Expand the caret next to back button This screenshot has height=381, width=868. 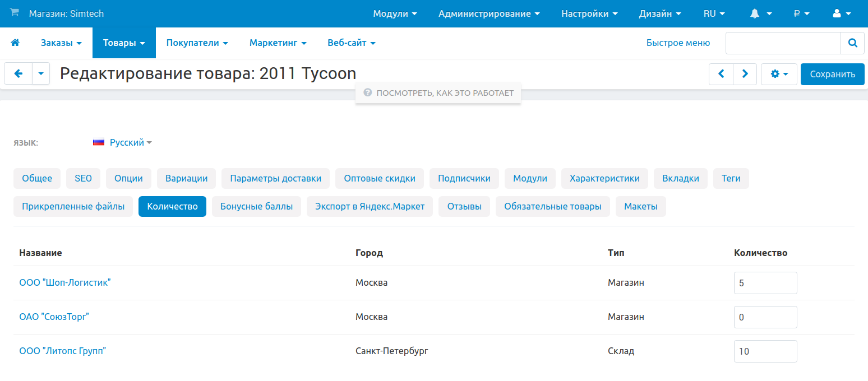click(x=41, y=73)
